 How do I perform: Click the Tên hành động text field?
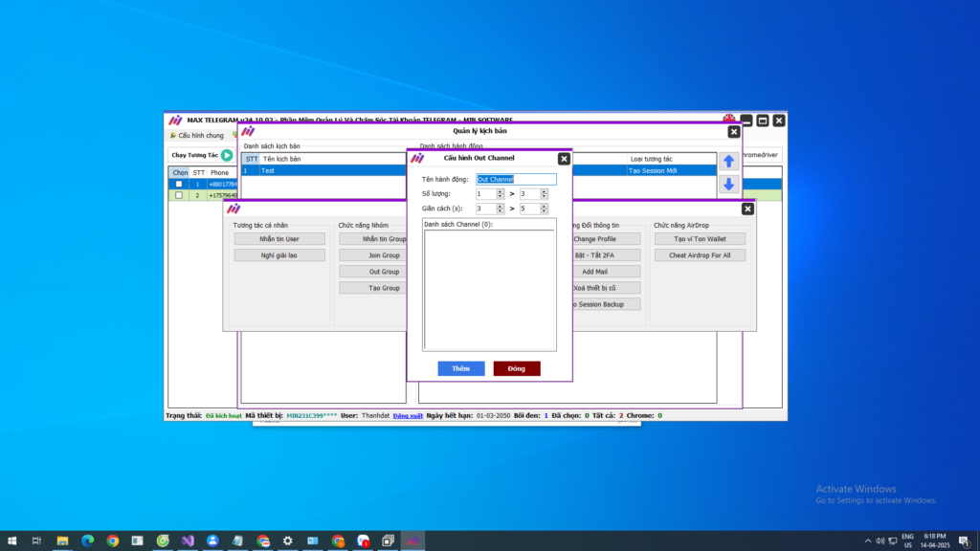516,179
